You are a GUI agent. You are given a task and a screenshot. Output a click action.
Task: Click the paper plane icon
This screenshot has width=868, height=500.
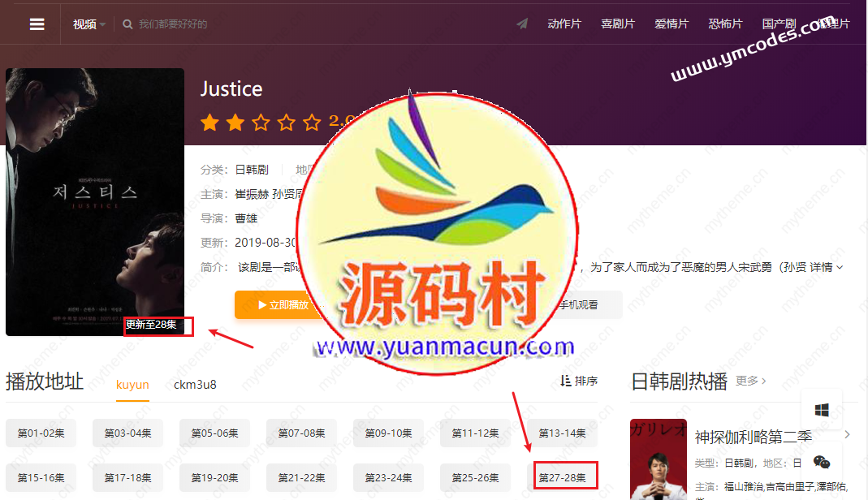[522, 24]
